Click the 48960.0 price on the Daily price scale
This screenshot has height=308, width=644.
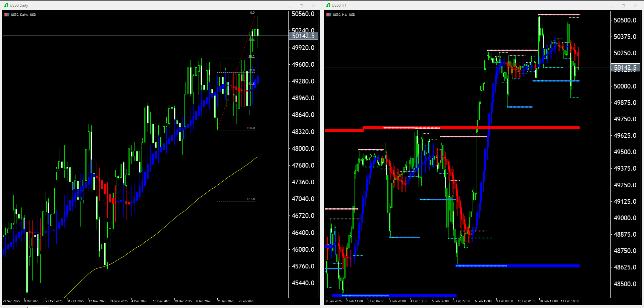coord(303,98)
